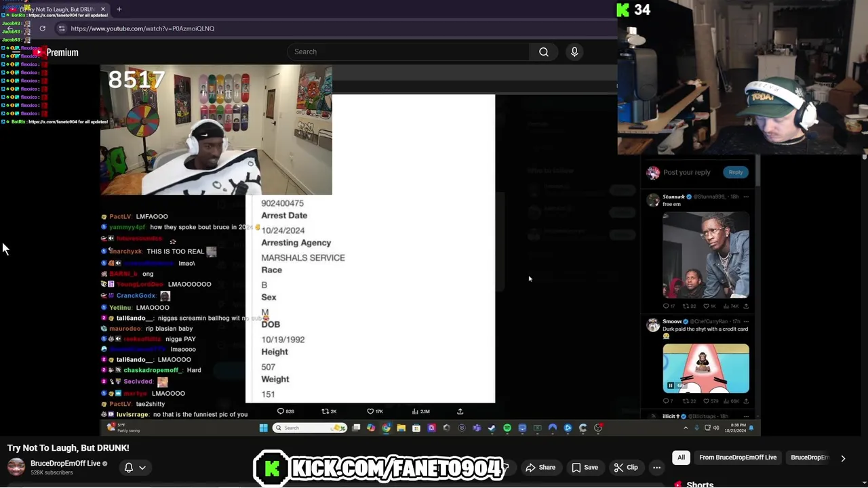Like Stunna's tweet via heart icon
This screenshot has height=488, width=868.
click(x=707, y=306)
